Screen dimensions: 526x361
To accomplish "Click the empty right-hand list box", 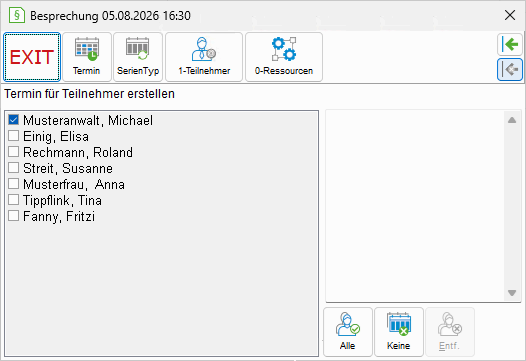I will tap(423, 206).
